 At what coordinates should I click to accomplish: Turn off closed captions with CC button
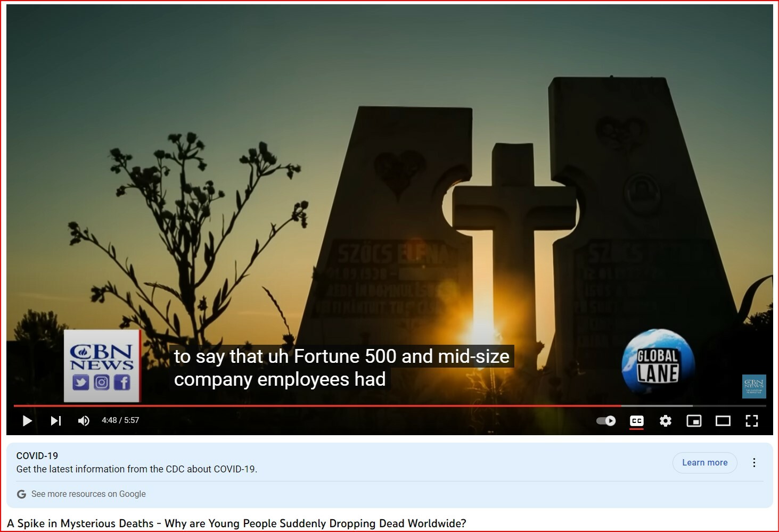coord(636,421)
